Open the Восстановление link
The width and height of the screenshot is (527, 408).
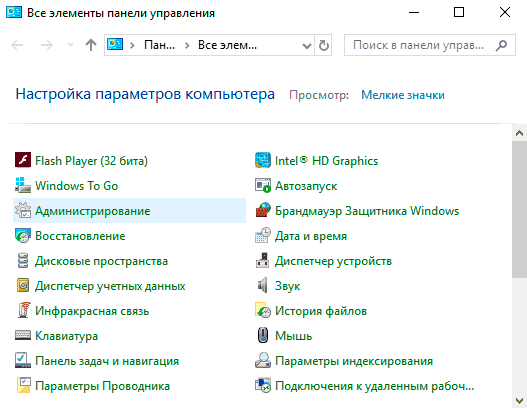coord(80,236)
